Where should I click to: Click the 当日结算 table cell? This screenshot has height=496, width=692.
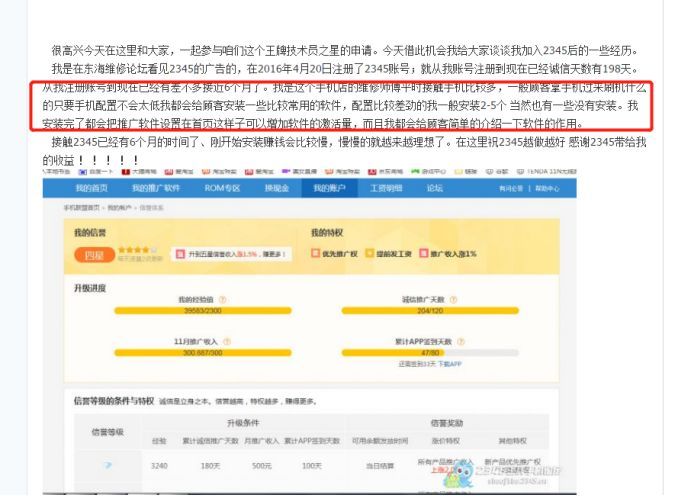click(380, 466)
